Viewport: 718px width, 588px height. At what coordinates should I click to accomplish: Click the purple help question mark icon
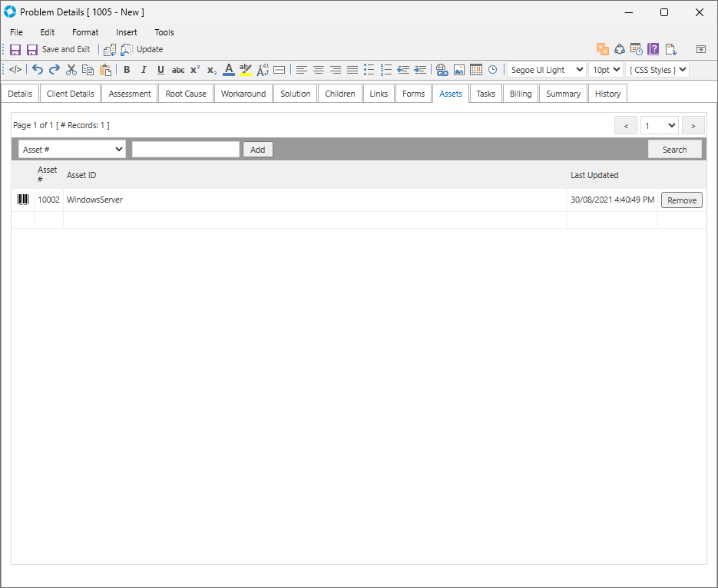click(653, 49)
